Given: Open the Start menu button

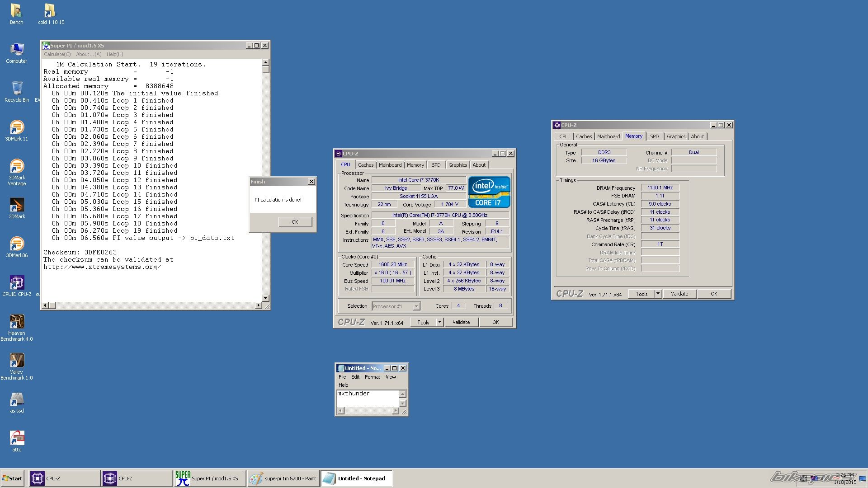Looking at the screenshot, I should coord(13,479).
